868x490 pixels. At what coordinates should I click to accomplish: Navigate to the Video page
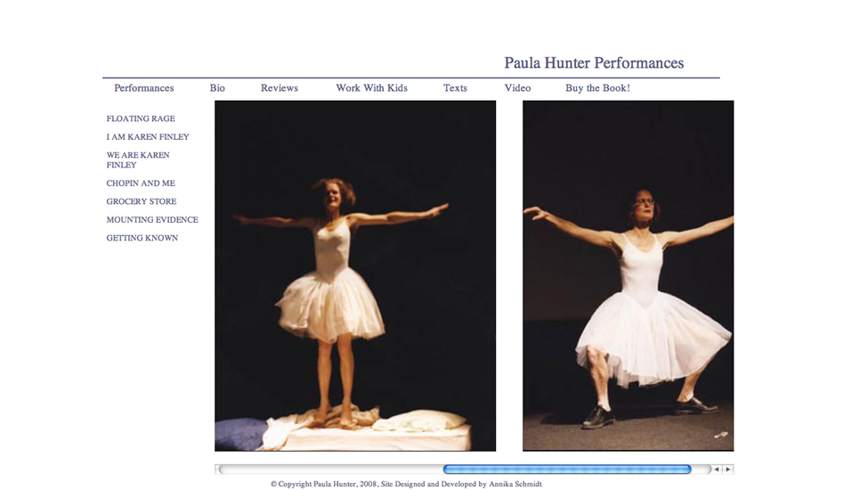[x=517, y=88]
